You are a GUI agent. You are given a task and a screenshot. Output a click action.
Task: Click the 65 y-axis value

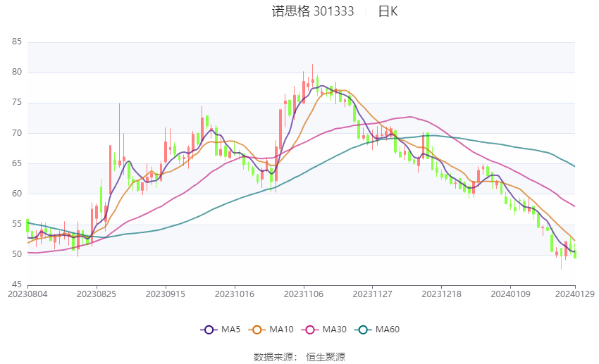point(17,163)
